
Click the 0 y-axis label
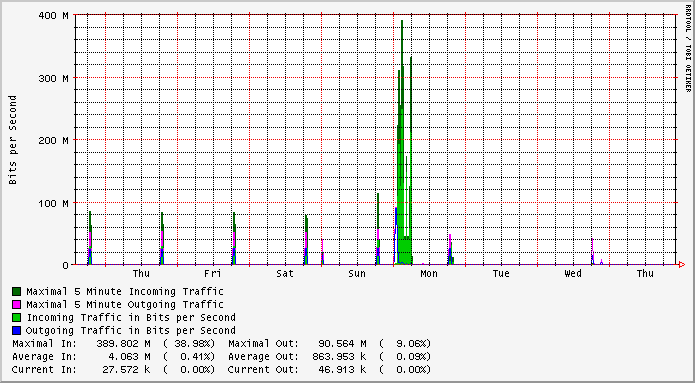pos(66,265)
